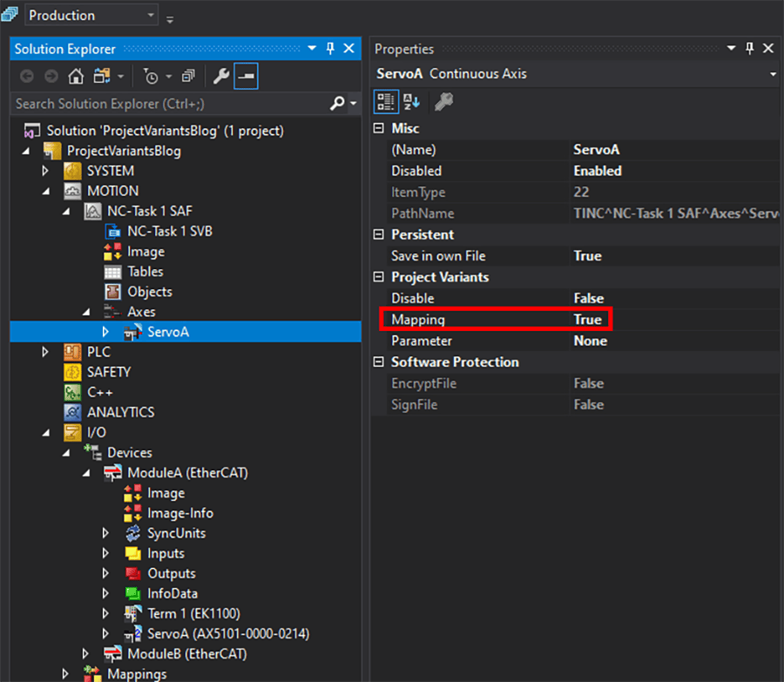Select the ANALYTICS node
This screenshot has width=784, height=682.
[x=120, y=413]
